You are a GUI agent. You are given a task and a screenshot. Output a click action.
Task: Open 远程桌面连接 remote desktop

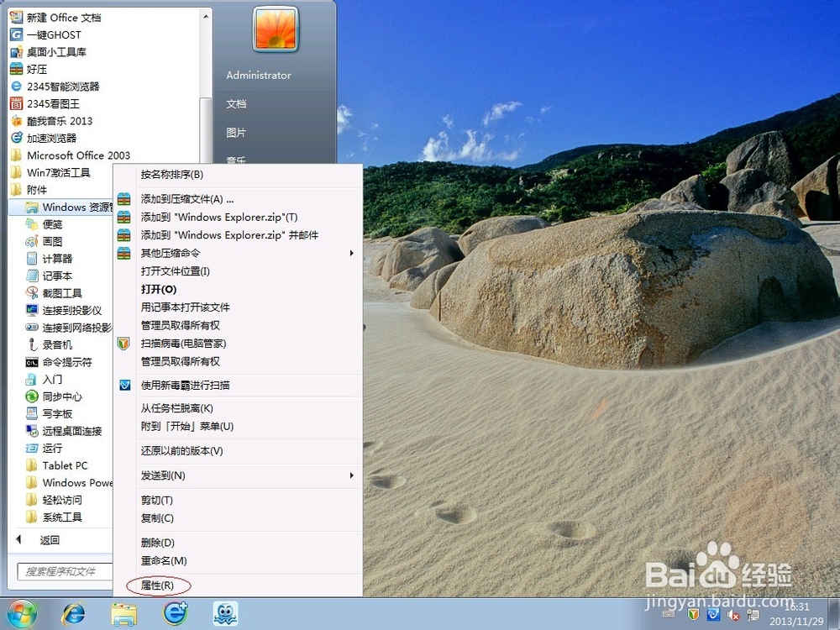point(64,430)
